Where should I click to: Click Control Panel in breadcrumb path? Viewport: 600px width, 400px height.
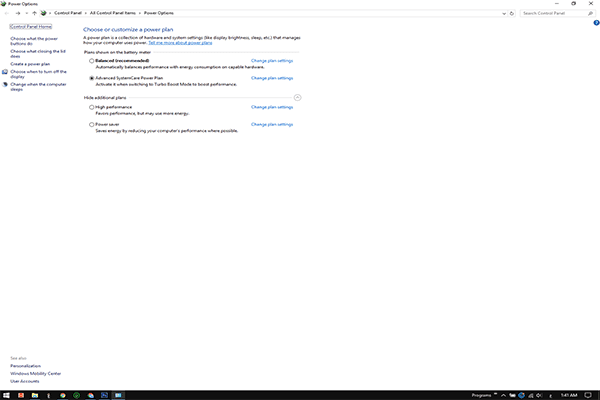68,13
